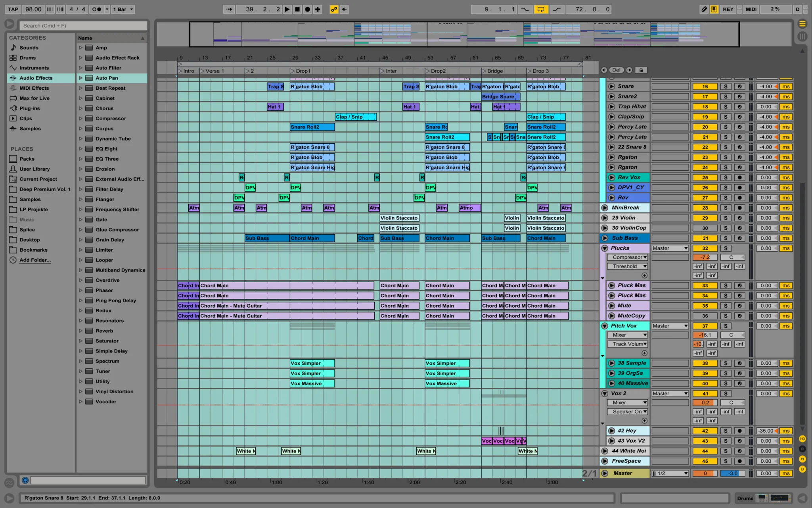Open the Plug-ins category
Screen dimensions: 812x508
[x=30, y=108]
